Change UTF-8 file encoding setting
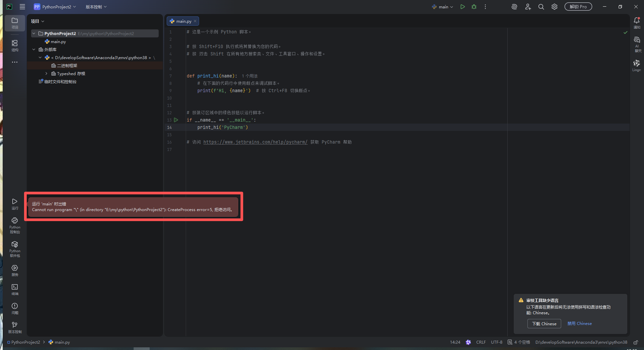644x350 pixels. (x=497, y=342)
